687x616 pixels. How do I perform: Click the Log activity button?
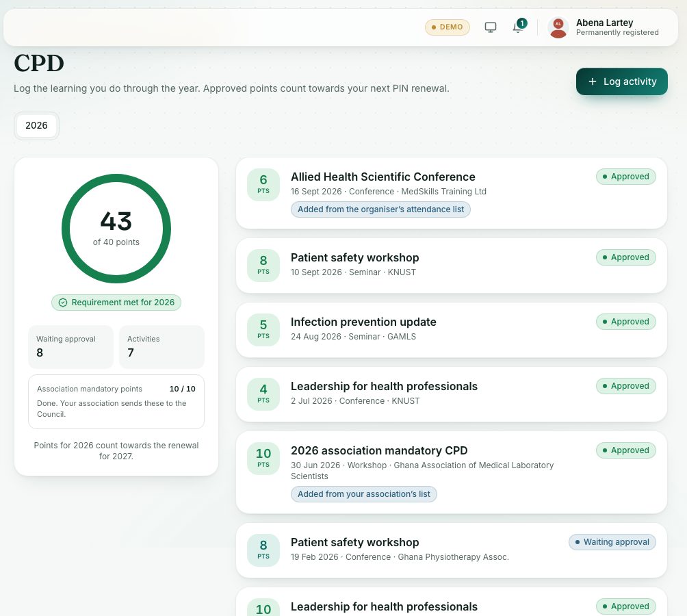[621, 81]
